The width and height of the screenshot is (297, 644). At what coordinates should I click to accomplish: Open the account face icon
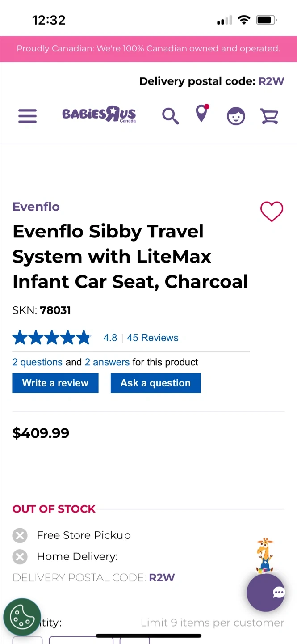[236, 116]
